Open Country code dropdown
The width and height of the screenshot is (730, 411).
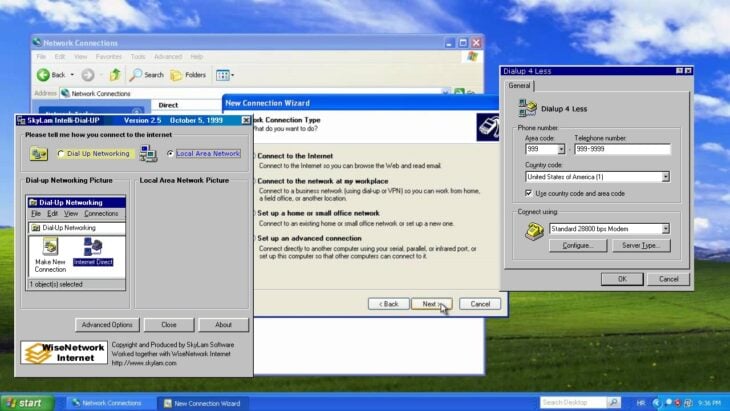pyautogui.click(x=666, y=177)
